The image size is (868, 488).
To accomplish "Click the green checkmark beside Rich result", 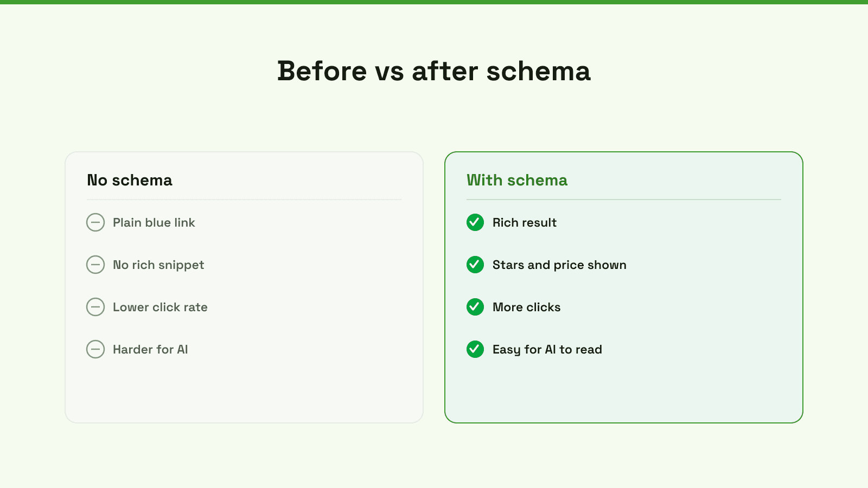I will coord(475,222).
